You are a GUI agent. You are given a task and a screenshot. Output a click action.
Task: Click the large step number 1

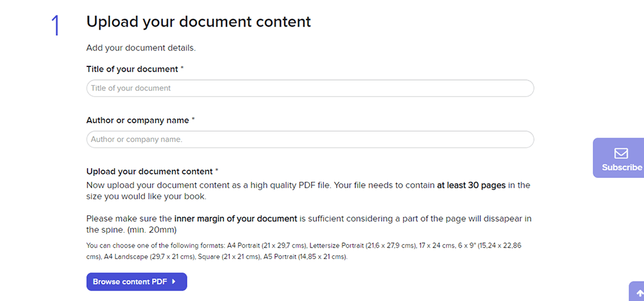(55, 25)
